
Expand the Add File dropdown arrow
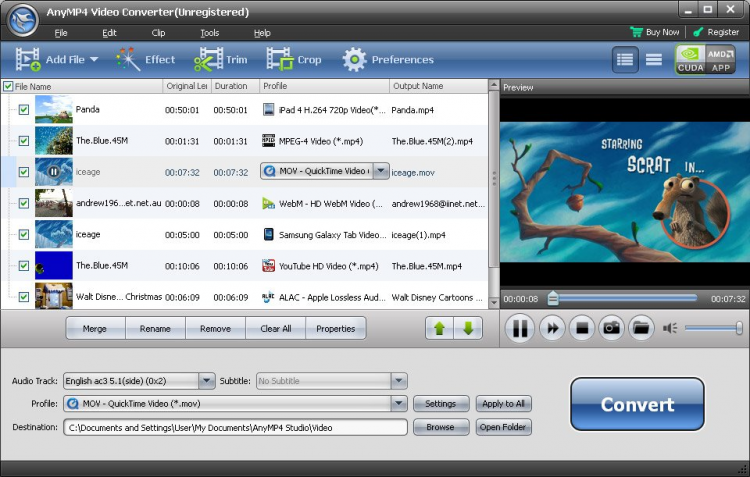tap(94, 60)
